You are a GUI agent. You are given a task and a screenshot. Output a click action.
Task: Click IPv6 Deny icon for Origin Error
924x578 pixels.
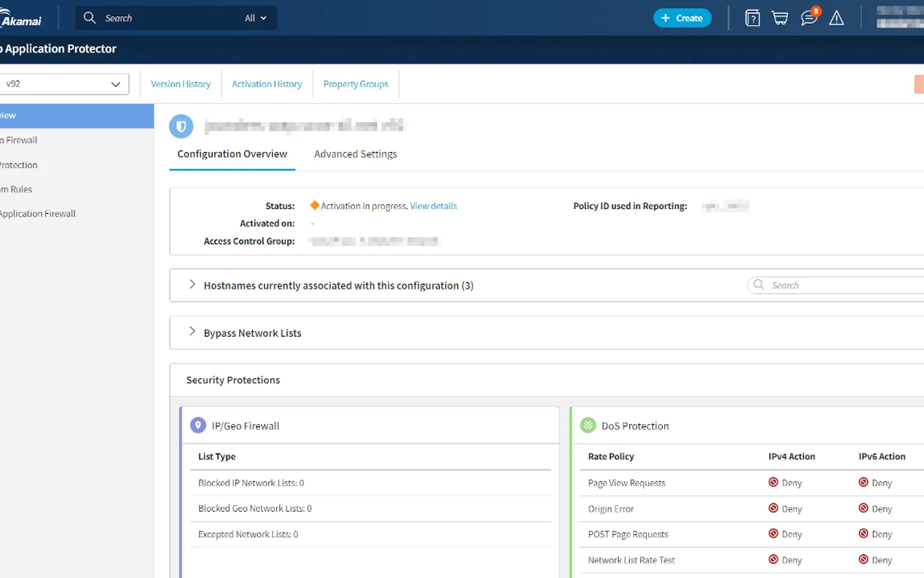coord(863,508)
